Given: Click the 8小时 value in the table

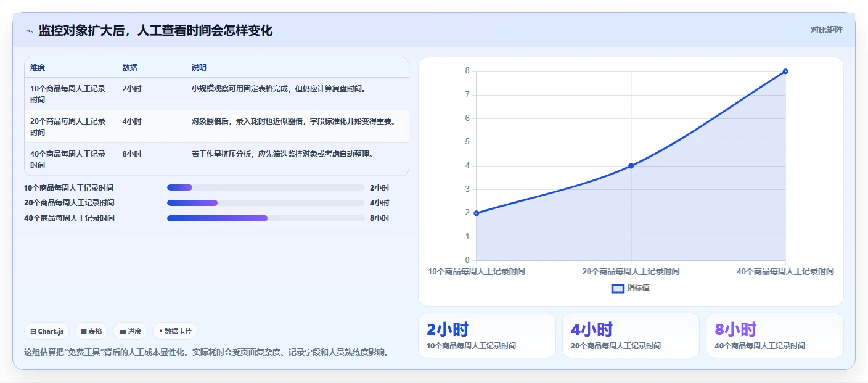Looking at the screenshot, I should [x=131, y=154].
